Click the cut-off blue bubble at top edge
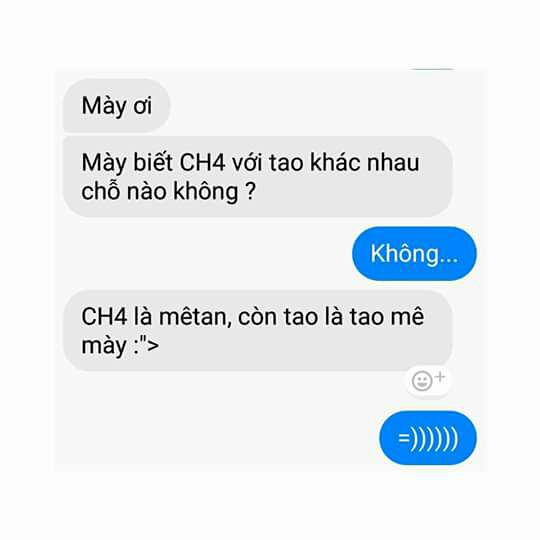Screen dimensions: 540x540 tap(433, 70)
